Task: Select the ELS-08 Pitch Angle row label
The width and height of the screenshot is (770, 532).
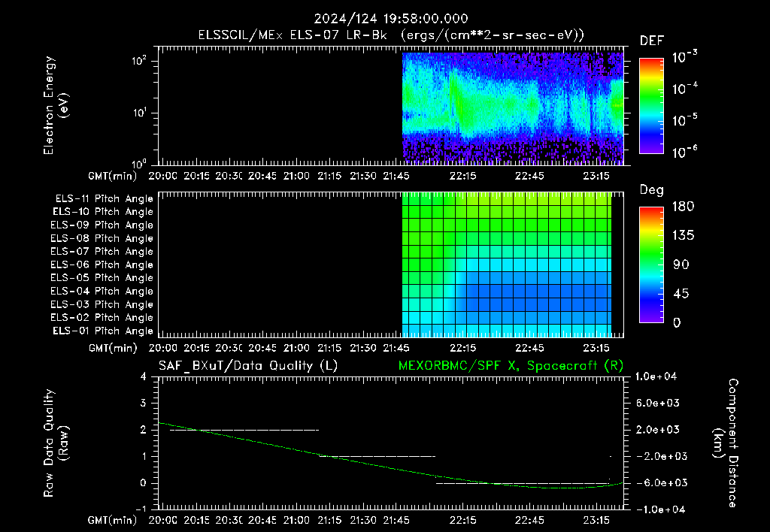Action: [102, 238]
